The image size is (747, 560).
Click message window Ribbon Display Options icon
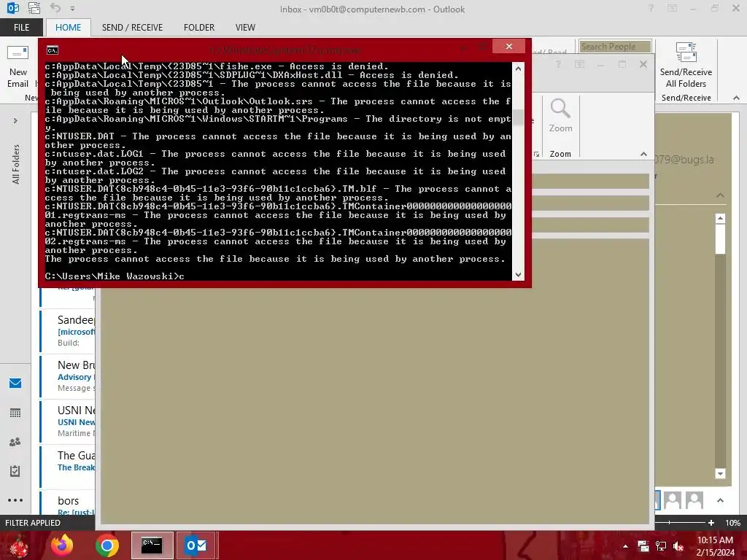[579, 64]
